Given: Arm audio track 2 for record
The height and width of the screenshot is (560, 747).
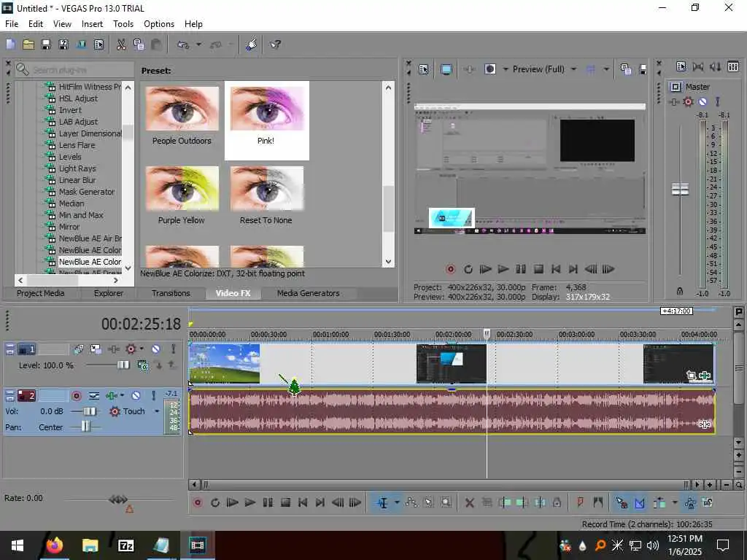Looking at the screenshot, I should [x=76, y=396].
